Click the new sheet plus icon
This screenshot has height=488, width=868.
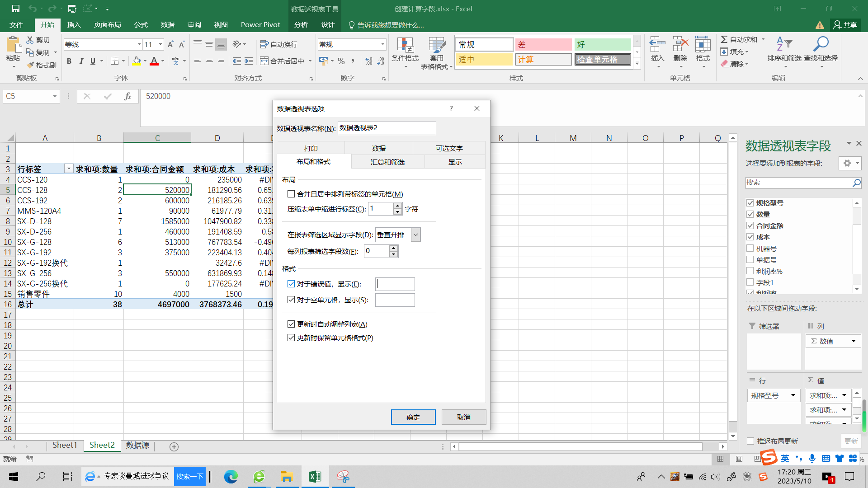pos(174,446)
